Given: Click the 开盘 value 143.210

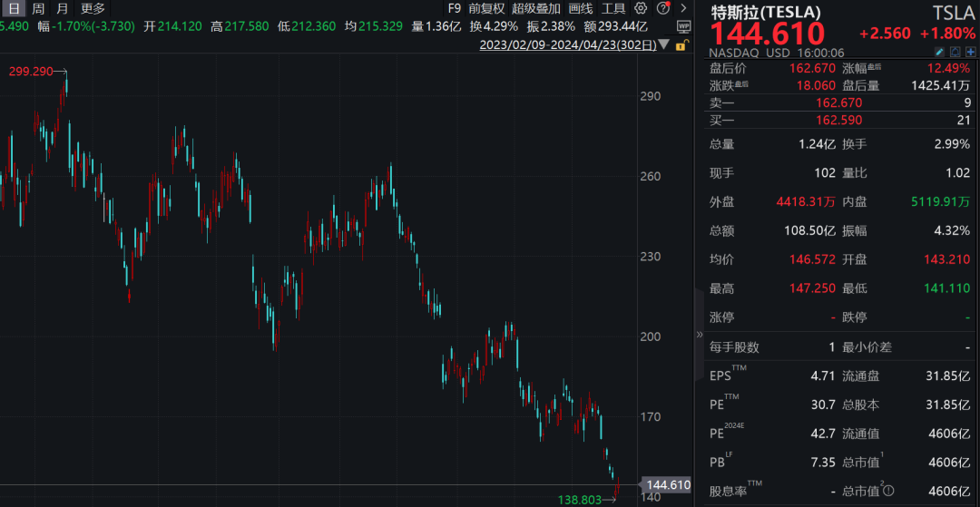Looking at the screenshot, I should click(x=947, y=259).
